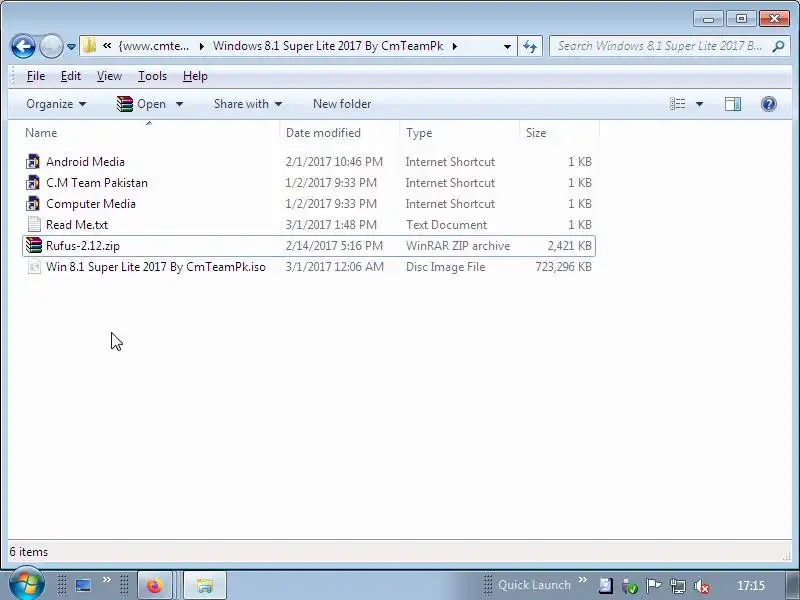Expand the hidden path chevron in the address bar
Viewport: 800px width, 600px height.
click(107, 46)
